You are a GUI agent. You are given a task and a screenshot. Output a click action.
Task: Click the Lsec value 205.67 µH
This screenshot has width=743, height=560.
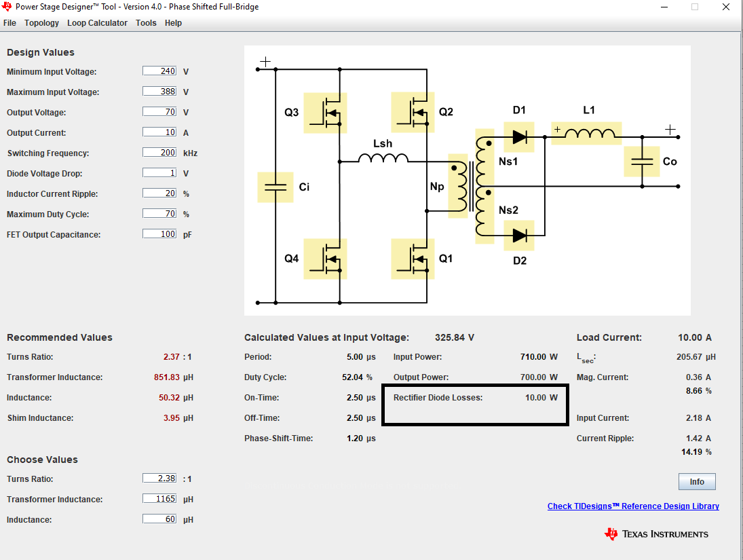click(x=696, y=356)
